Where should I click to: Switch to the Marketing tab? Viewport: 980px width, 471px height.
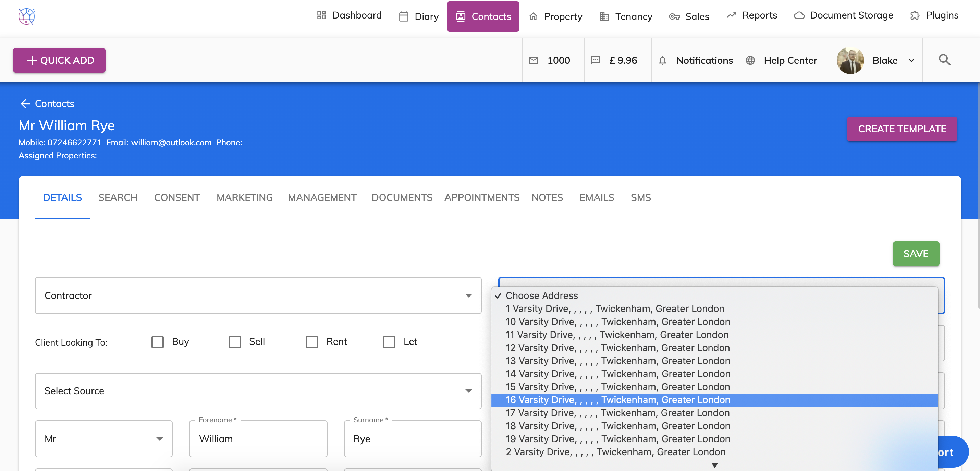tap(245, 197)
